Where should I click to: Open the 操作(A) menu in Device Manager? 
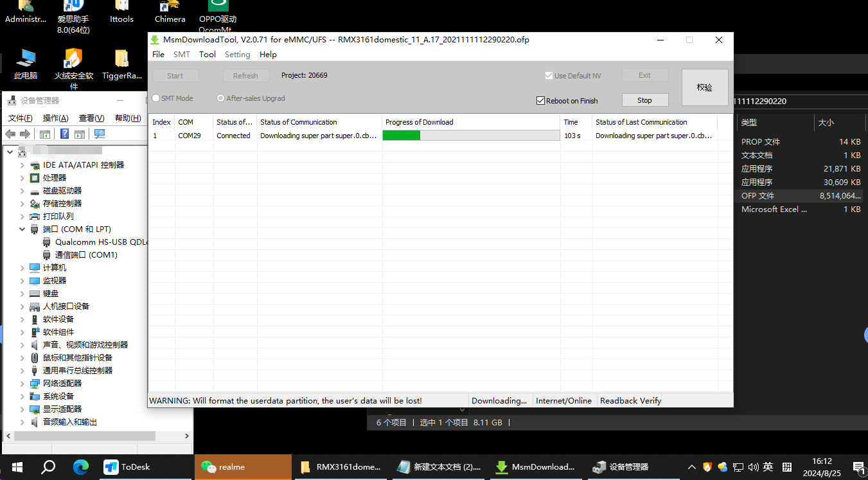[56, 118]
